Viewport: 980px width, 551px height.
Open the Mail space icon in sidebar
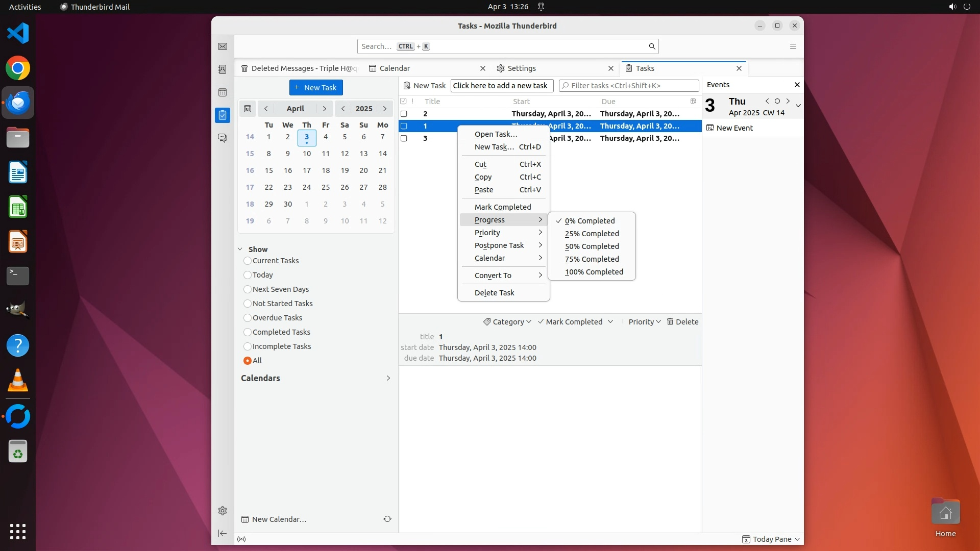[x=223, y=46]
